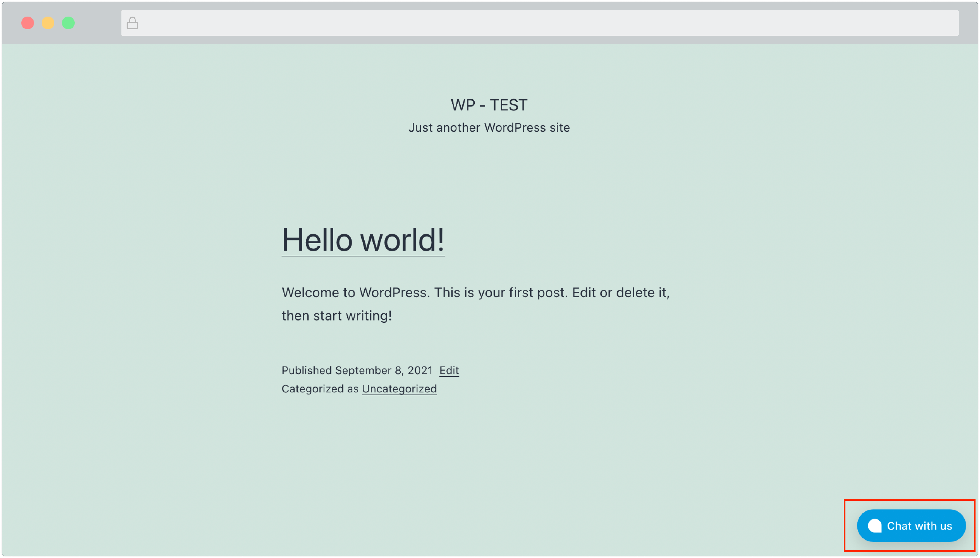
Task: Click the Just another WordPress site tagline
Action: (489, 128)
